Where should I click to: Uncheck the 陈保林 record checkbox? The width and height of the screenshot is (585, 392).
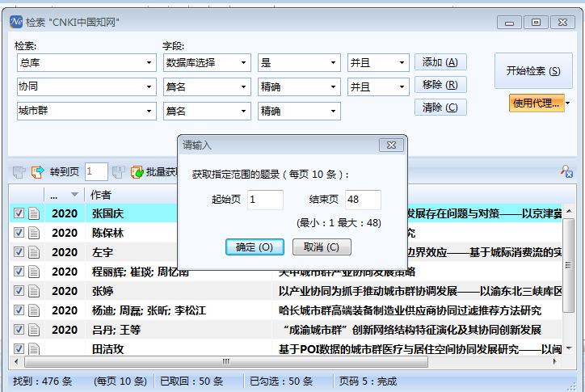(19, 233)
